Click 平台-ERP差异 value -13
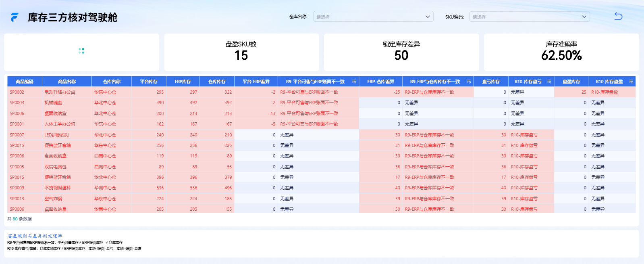The image size is (644, 264). pyautogui.click(x=272, y=113)
